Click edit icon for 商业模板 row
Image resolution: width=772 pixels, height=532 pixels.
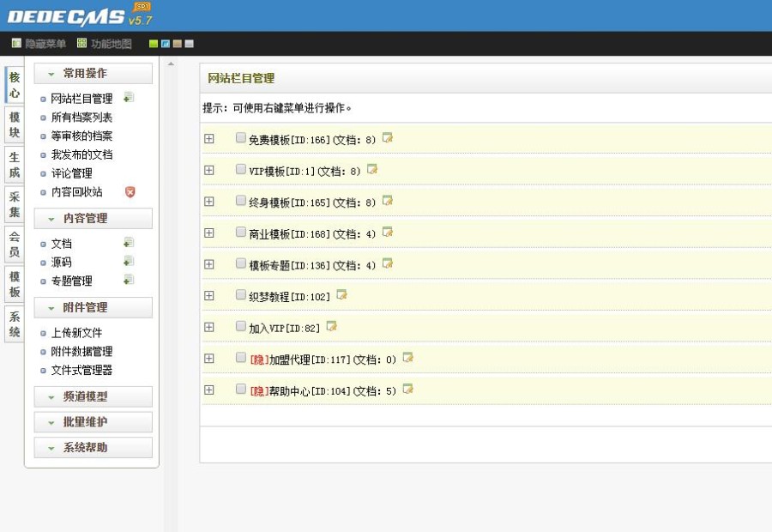click(388, 232)
